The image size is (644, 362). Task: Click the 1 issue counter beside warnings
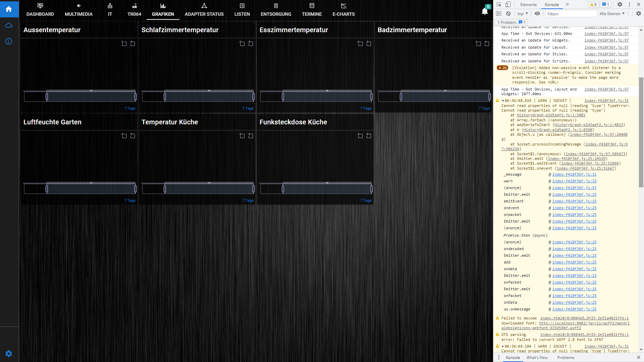[x=606, y=5]
